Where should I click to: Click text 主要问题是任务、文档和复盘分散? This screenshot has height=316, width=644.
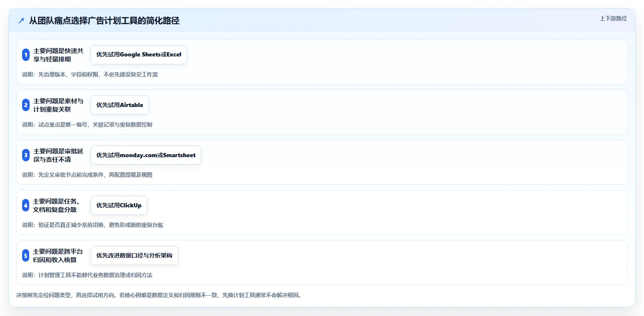(56, 205)
